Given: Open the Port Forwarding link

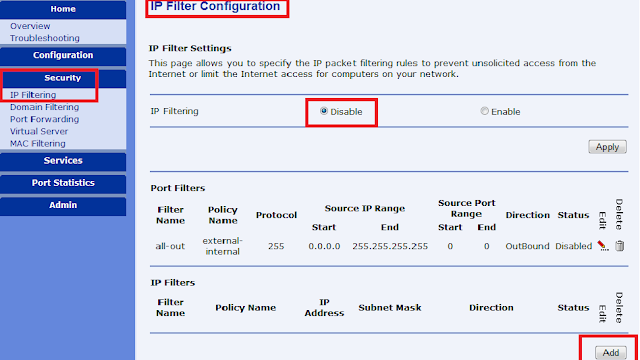Looking at the screenshot, I should (x=44, y=119).
